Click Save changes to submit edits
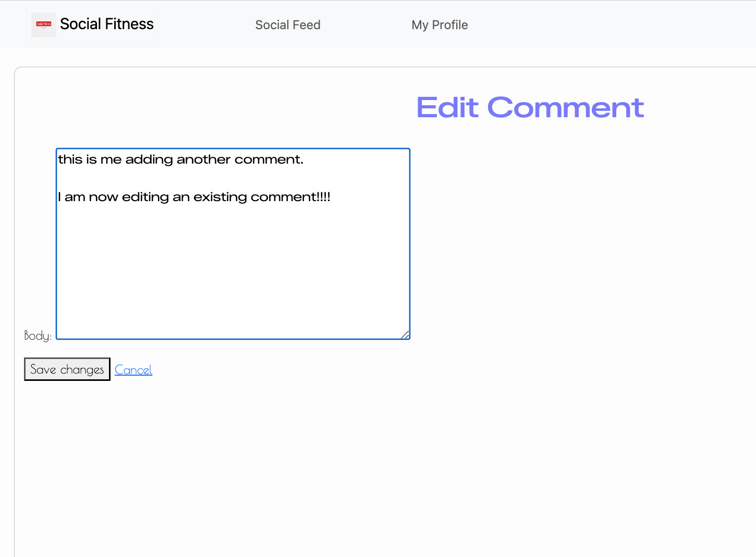This screenshot has height=557, width=756. pyautogui.click(x=67, y=369)
